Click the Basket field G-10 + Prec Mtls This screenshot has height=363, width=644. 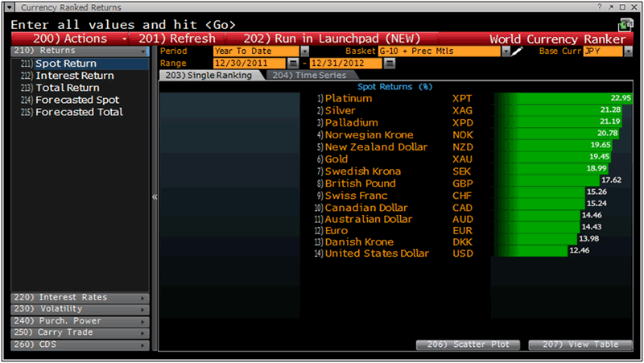click(440, 51)
